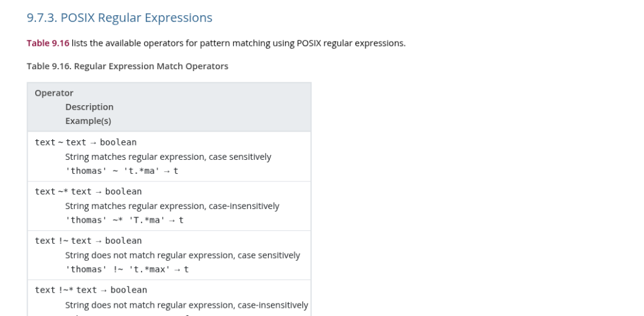
Task: Click the example 'thomas' ~* 'T.*ma' → t
Action: point(125,220)
